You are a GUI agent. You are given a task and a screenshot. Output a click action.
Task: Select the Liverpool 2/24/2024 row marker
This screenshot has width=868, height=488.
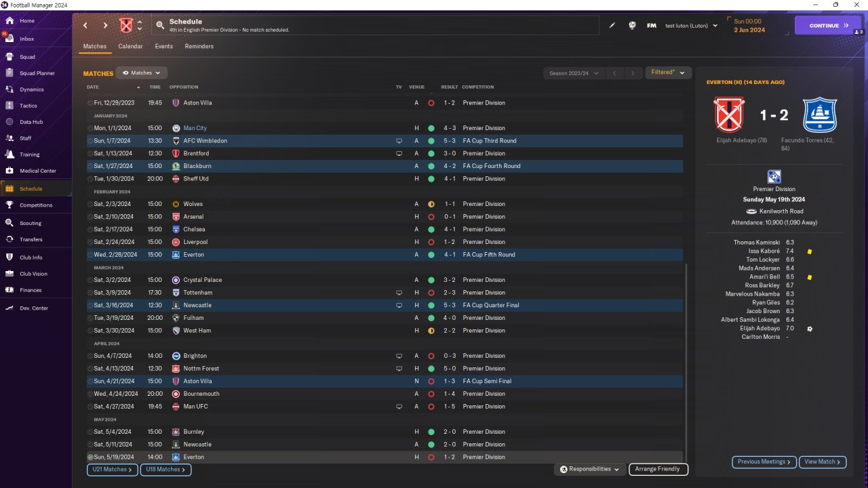[90, 242]
